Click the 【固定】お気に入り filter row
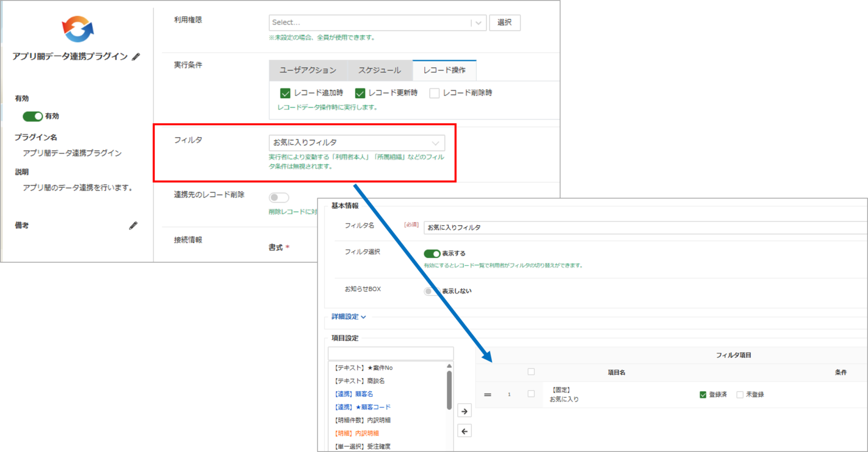This screenshot has height=452, width=868. click(x=672, y=394)
